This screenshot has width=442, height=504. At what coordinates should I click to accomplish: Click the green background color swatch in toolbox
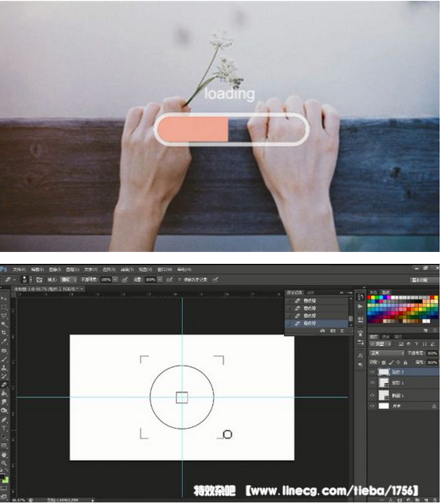(6, 480)
